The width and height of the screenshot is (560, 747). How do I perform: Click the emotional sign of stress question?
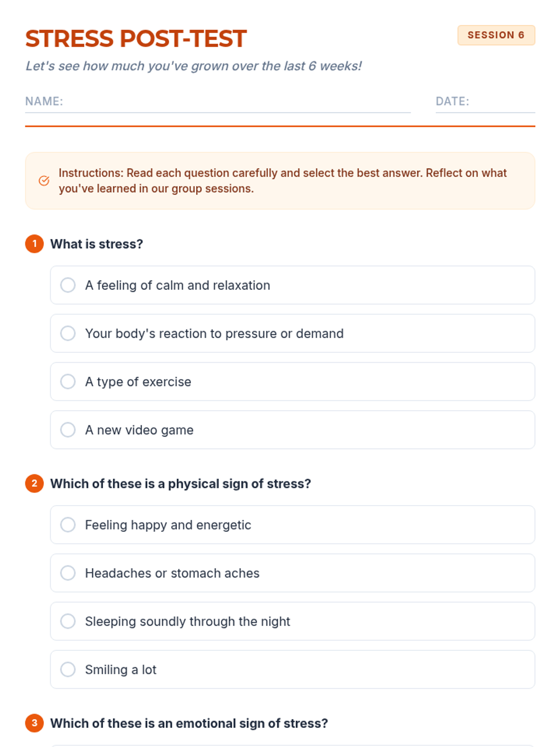click(x=189, y=723)
